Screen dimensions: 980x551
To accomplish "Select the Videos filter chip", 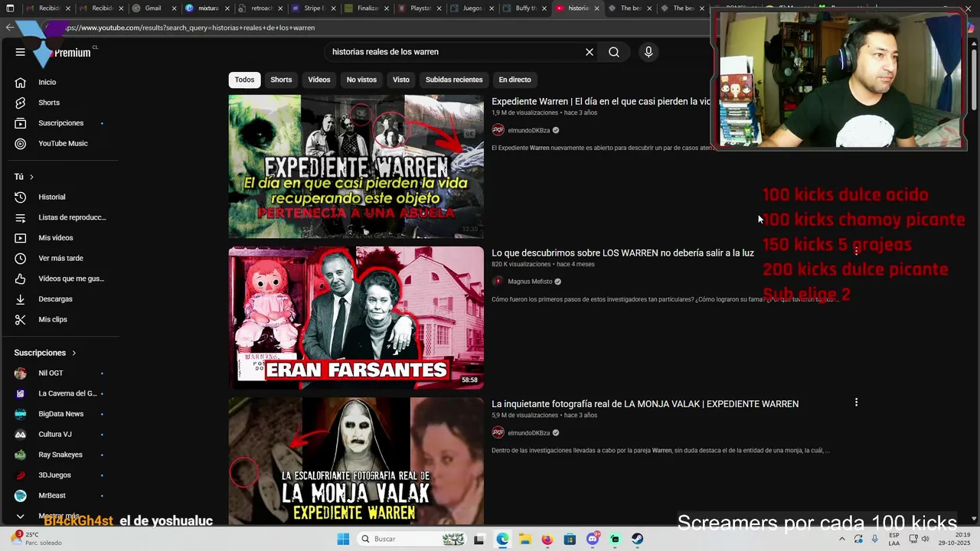I will coord(319,80).
